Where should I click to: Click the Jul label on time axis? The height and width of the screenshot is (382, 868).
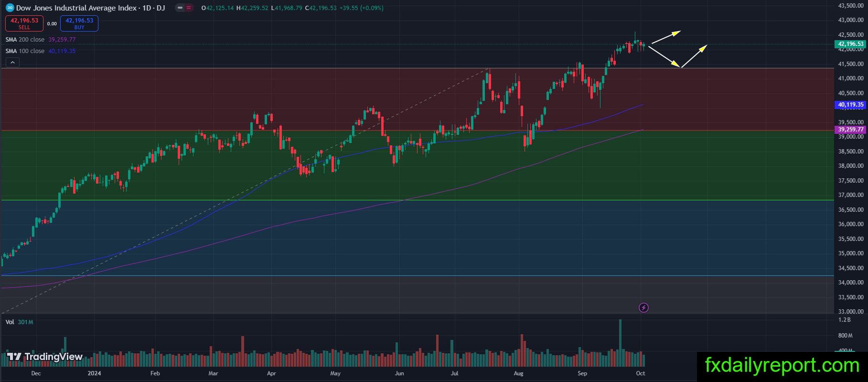454,373
